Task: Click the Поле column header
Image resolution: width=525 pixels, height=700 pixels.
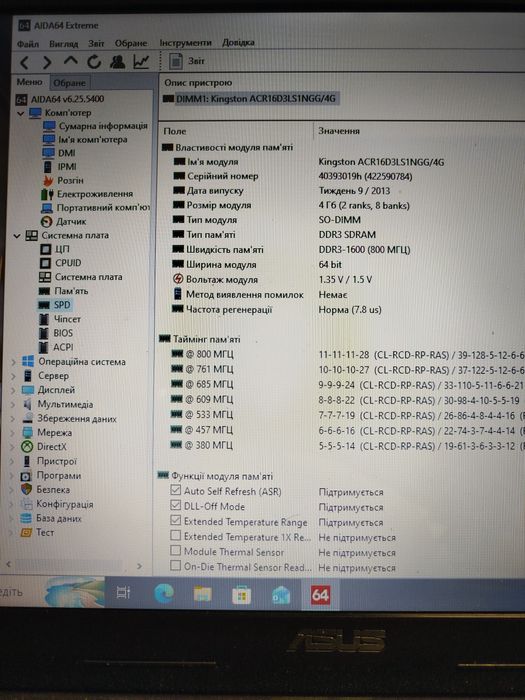Action: (x=175, y=132)
